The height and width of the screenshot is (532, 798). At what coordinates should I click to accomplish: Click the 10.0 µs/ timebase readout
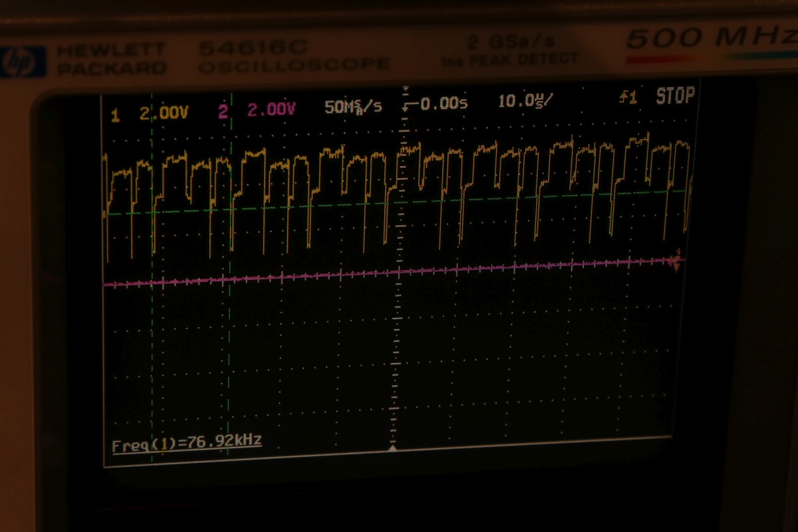525,101
